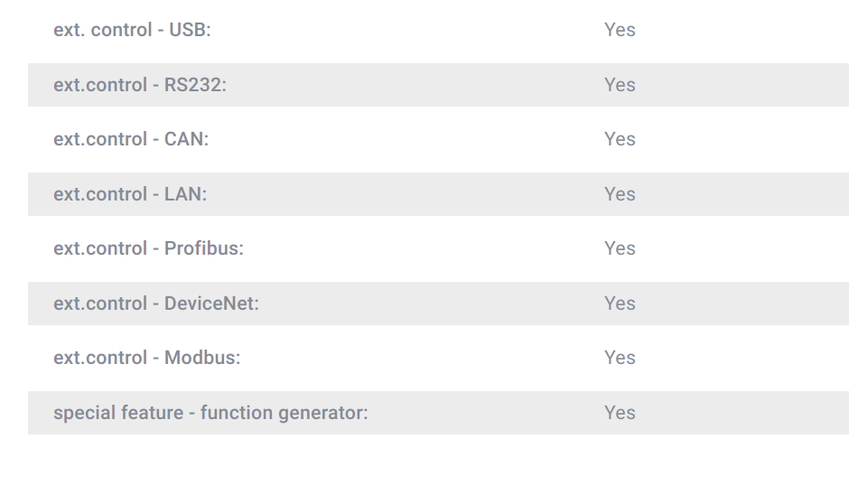Select the ext.control - Modbus label
The width and height of the screenshot is (849, 504).
point(146,358)
